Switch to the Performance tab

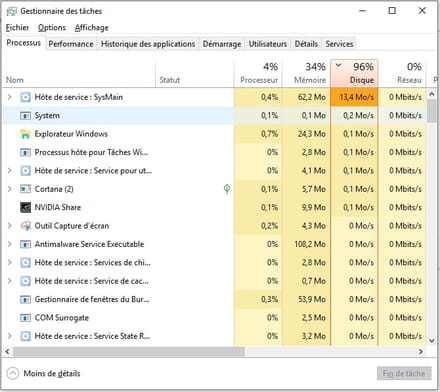[x=71, y=44]
